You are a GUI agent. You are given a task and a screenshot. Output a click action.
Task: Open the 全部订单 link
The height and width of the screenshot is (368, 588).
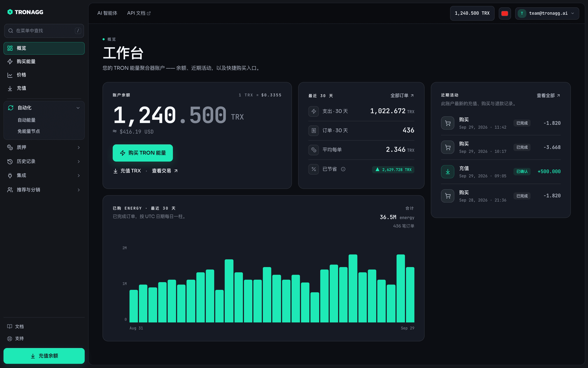pos(402,95)
